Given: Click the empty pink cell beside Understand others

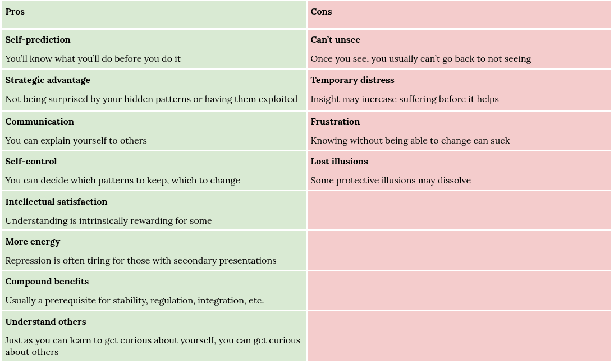Looking at the screenshot, I should 459,336.
